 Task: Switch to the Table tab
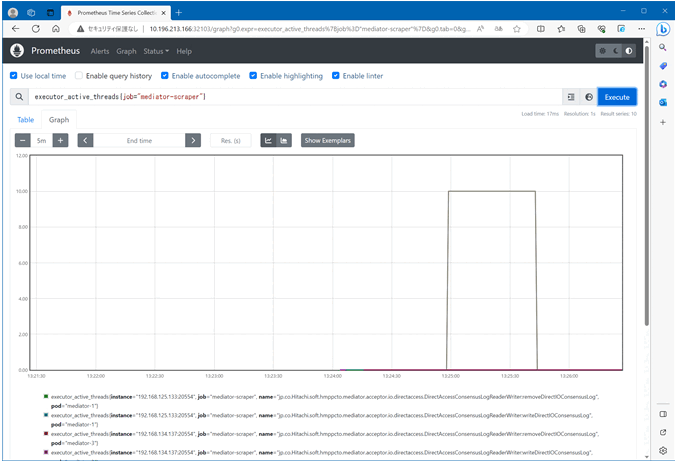tap(25, 119)
